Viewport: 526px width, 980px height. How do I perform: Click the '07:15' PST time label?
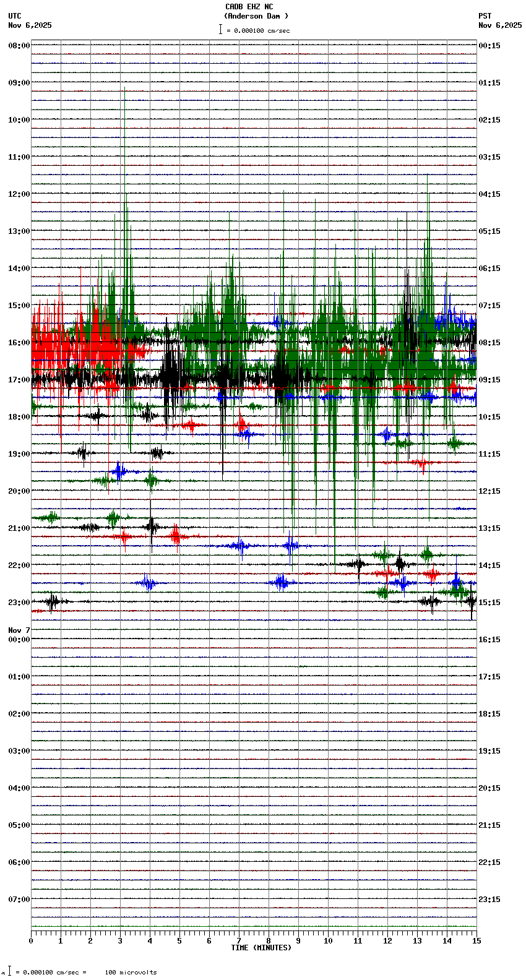click(x=489, y=306)
